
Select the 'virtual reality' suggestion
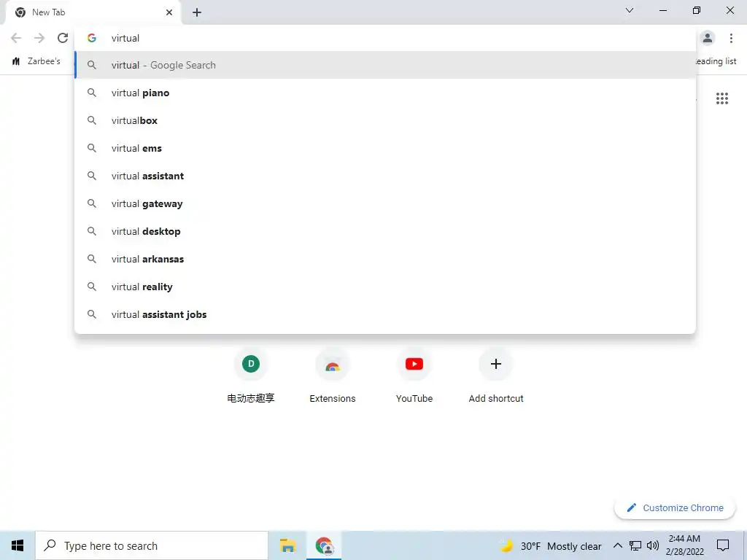pyautogui.click(x=385, y=286)
